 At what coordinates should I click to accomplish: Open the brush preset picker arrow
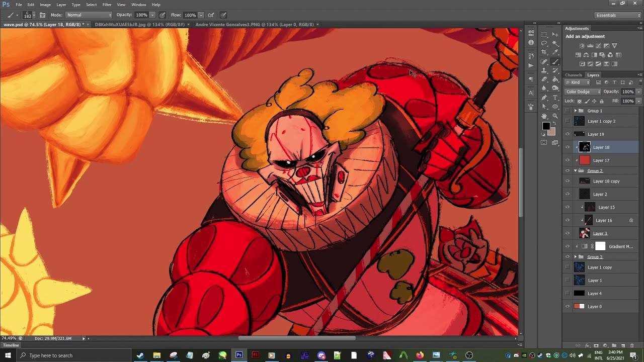pos(34,15)
